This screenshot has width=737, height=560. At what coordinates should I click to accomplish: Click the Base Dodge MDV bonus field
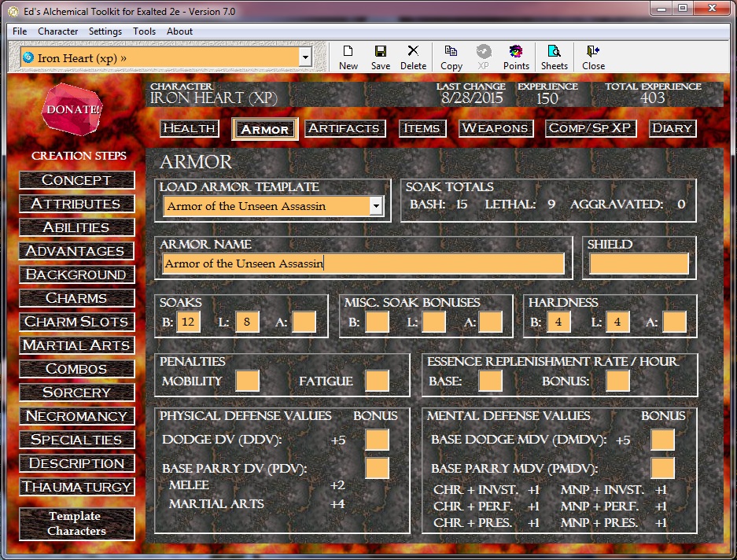pyautogui.click(x=663, y=440)
